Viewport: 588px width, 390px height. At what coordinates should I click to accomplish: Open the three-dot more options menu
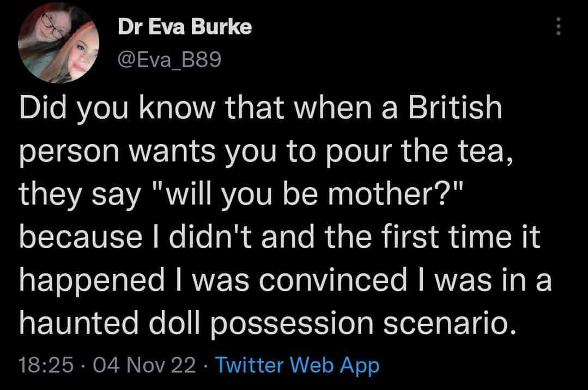pos(557,25)
